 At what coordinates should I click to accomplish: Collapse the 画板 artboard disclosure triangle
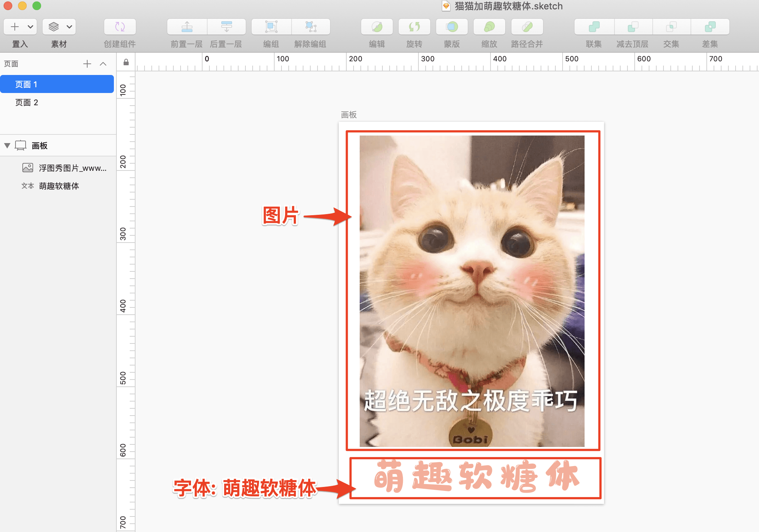tap(7, 146)
